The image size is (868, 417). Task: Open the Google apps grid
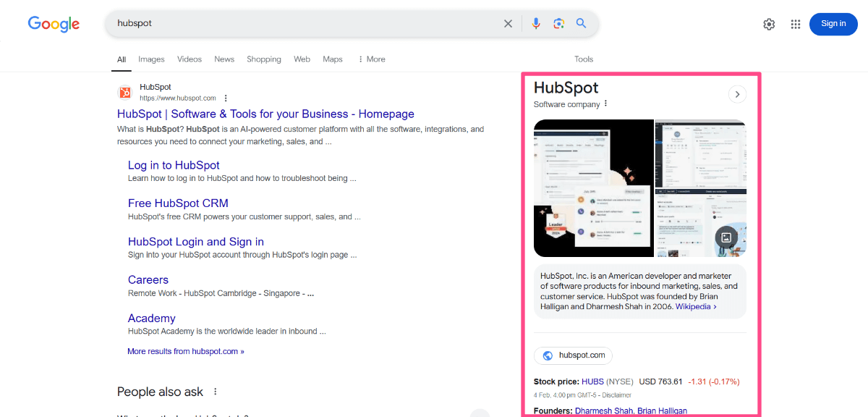click(796, 24)
